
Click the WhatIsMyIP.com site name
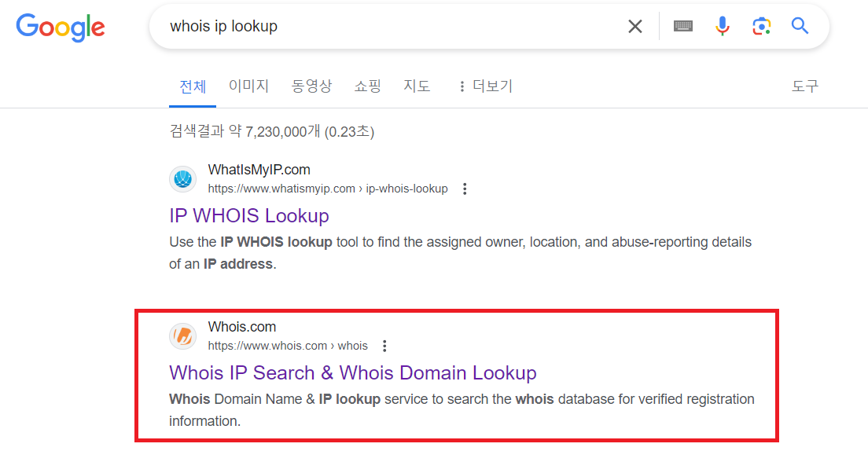point(259,170)
